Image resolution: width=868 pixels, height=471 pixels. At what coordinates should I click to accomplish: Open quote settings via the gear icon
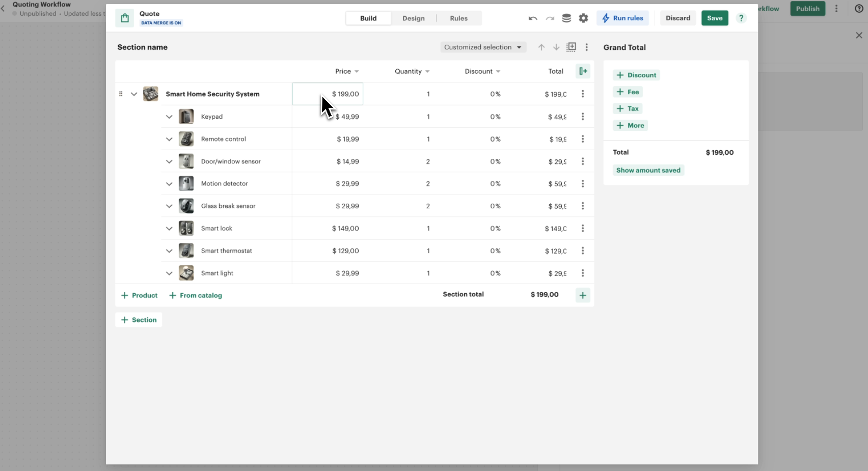(584, 18)
